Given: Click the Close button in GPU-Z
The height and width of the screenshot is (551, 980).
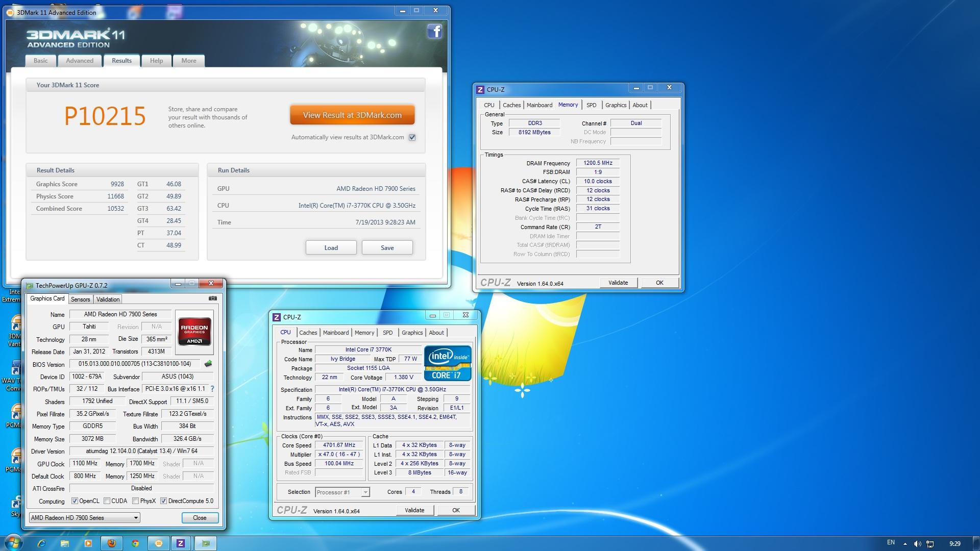Looking at the screenshot, I should pyautogui.click(x=200, y=518).
